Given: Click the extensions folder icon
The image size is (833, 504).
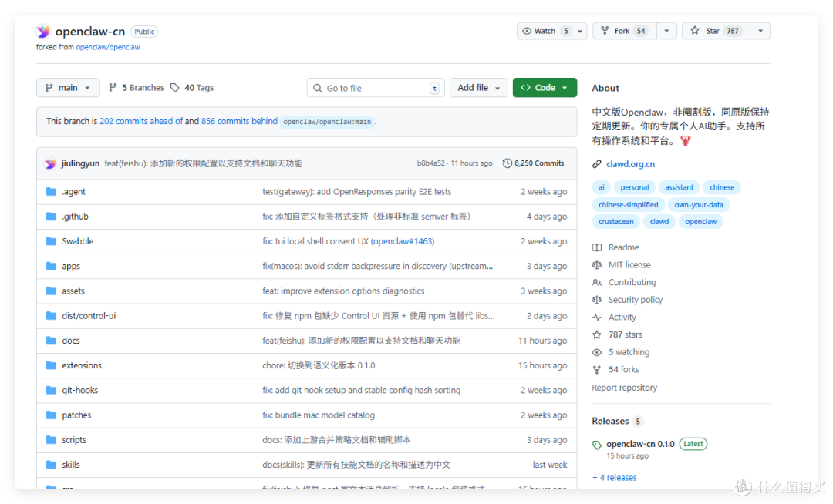Looking at the screenshot, I should coord(51,365).
